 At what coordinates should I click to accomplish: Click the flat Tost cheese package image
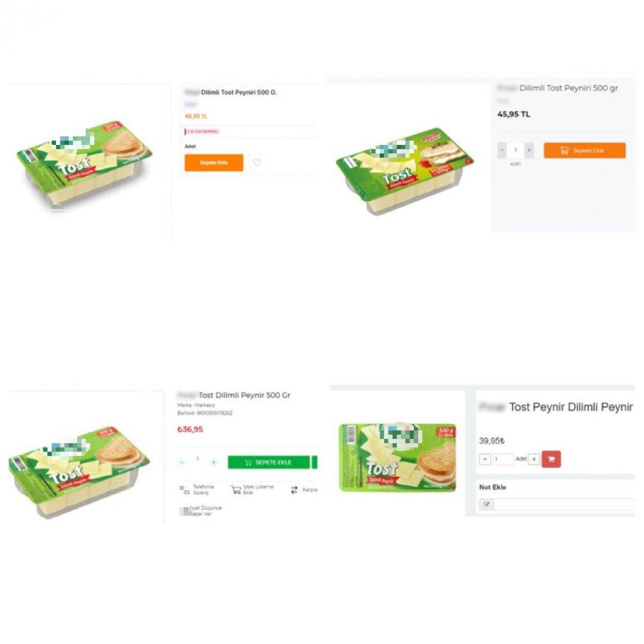[x=398, y=458]
